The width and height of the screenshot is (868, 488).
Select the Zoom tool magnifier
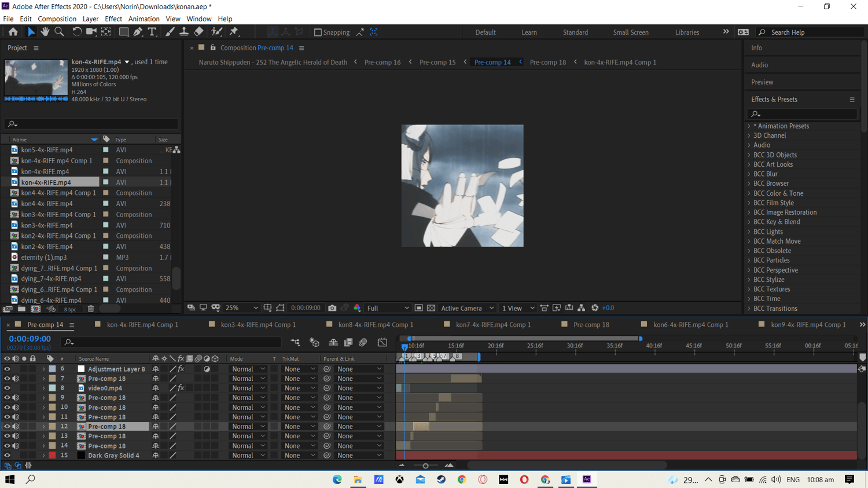tap(59, 32)
